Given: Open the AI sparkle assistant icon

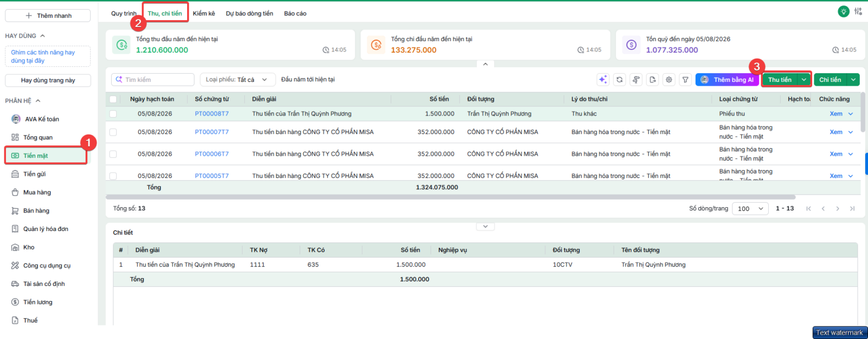Looking at the screenshot, I should click(603, 80).
